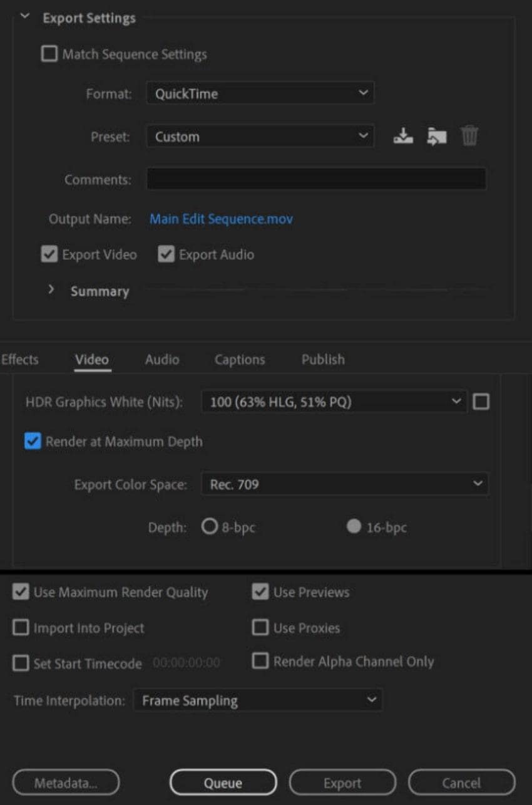Image resolution: width=532 pixels, height=805 pixels.
Task: Select 8-bpc depth
Action: pyautogui.click(x=210, y=527)
